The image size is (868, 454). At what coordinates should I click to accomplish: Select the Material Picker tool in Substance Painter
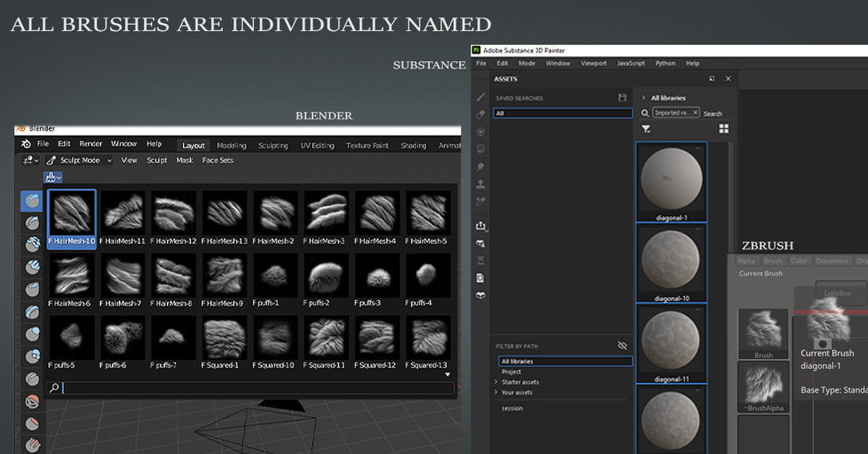(480, 202)
